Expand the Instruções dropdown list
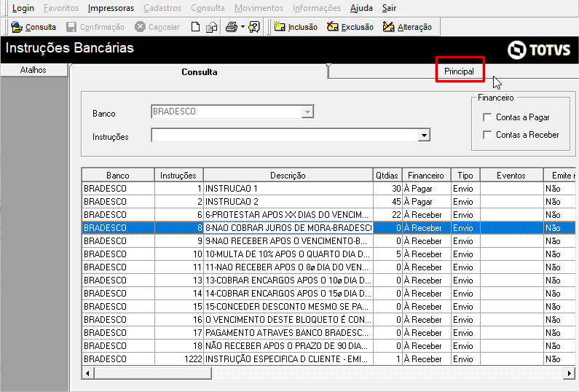 click(424, 136)
